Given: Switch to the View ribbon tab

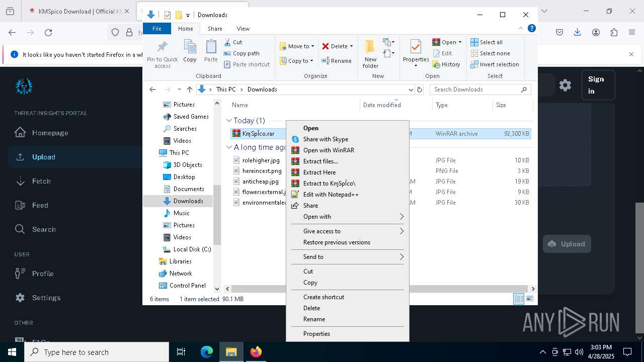Looking at the screenshot, I should coord(243,29).
